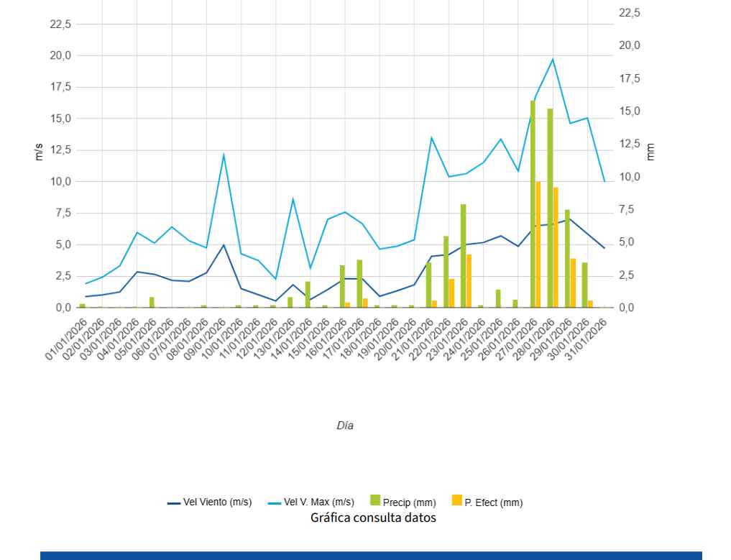
Task: Select the tallest green Precip bar on 27/01/2026
Action: [x=533, y=205]
